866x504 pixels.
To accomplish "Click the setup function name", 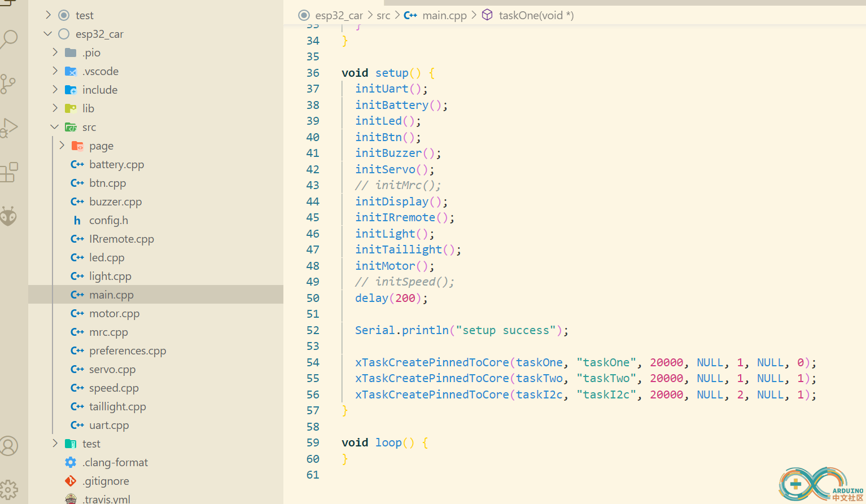I will point(392,73).
